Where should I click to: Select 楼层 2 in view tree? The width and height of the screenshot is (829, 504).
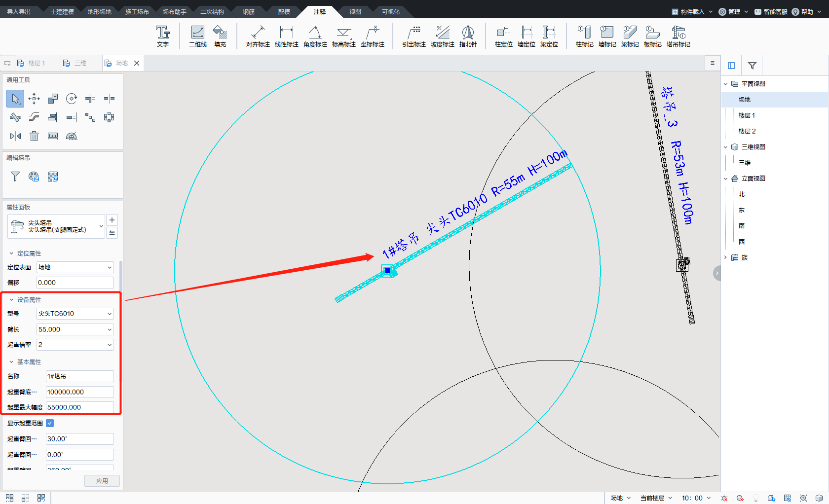tap(747, 131)
